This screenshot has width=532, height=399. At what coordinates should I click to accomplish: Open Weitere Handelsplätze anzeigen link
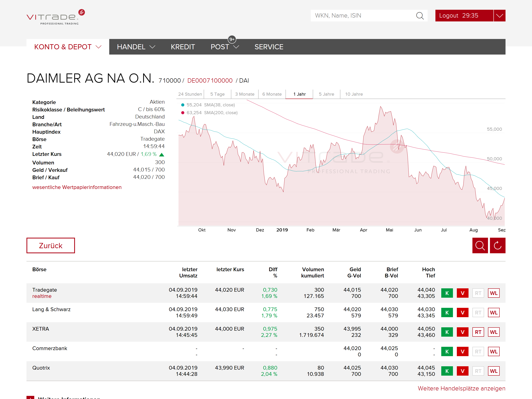pyautogui.click(x=461, y=388)
